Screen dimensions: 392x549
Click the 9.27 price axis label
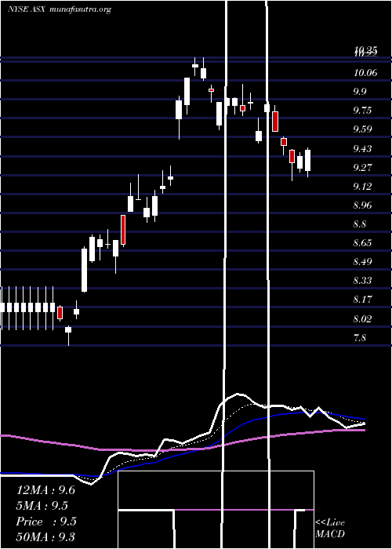[x=362, y=167]
